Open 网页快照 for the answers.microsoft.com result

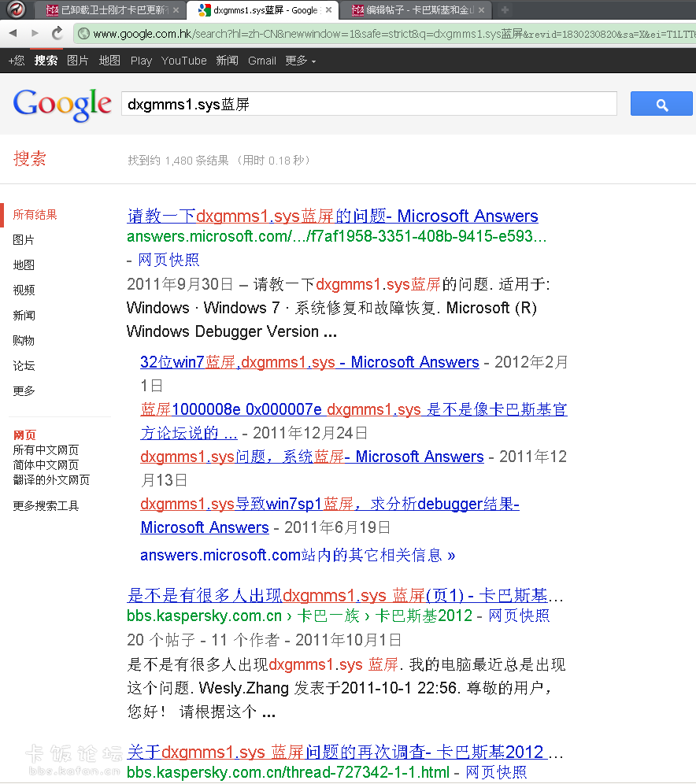[168, 260]
